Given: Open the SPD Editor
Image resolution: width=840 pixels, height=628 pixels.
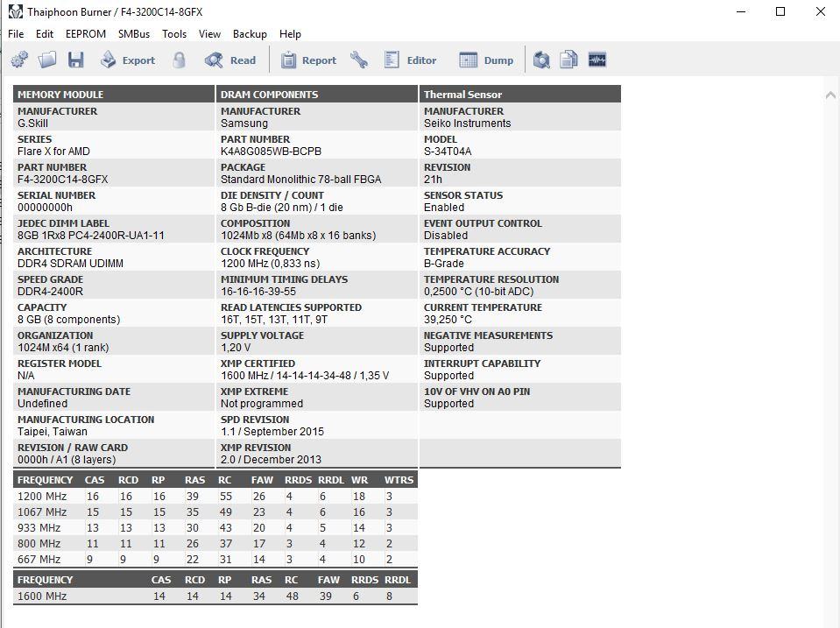Looking at the screenshot, I should [x=410, y=60].
